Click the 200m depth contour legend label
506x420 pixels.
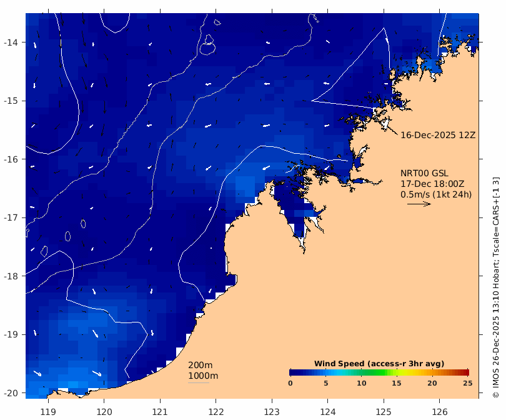point(200,365)
